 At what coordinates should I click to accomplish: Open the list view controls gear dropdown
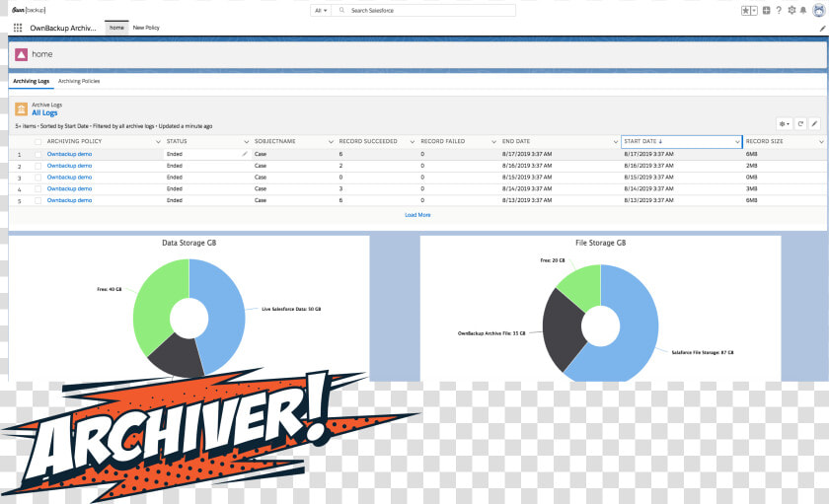(x=785, y=123)
